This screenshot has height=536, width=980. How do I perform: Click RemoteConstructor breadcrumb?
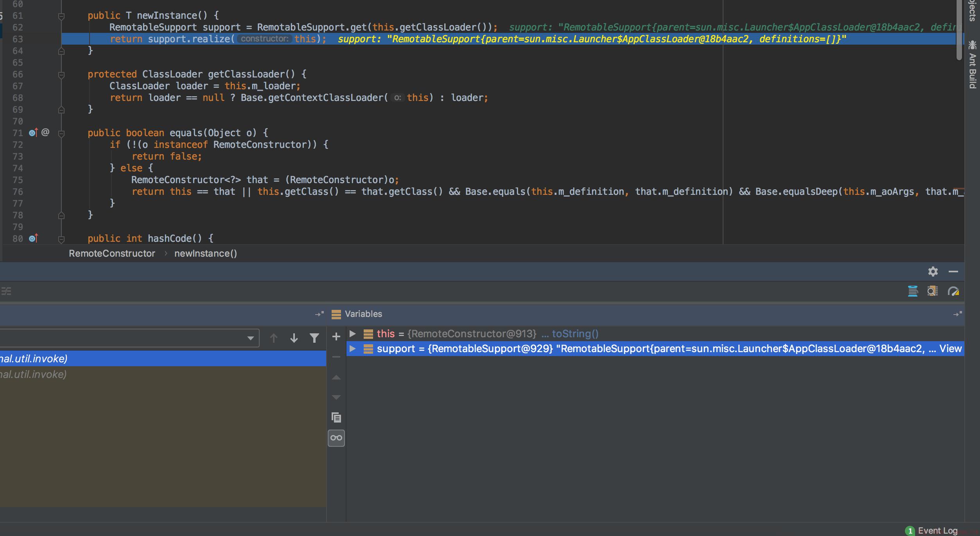[112, 254]
